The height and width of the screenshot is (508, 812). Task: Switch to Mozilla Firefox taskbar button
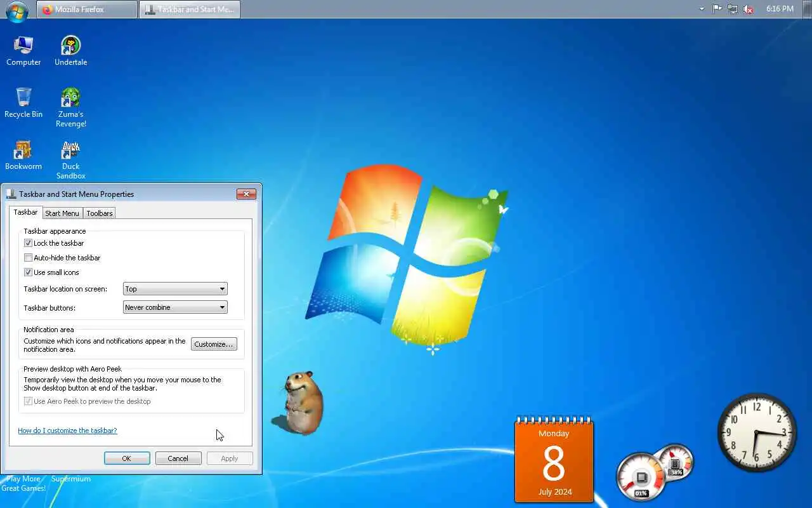pyautogui.click(x=88, y=9)
